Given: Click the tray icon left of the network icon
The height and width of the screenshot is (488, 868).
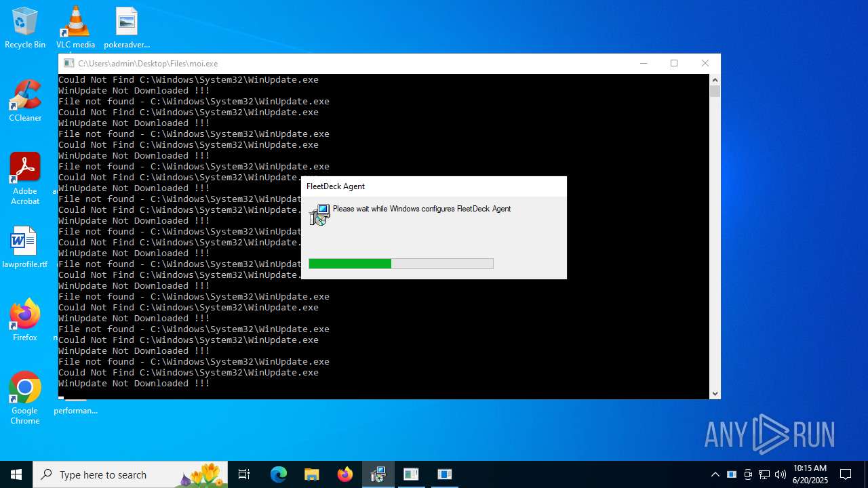Looking at the screenshot, I should tap(748, 474).
